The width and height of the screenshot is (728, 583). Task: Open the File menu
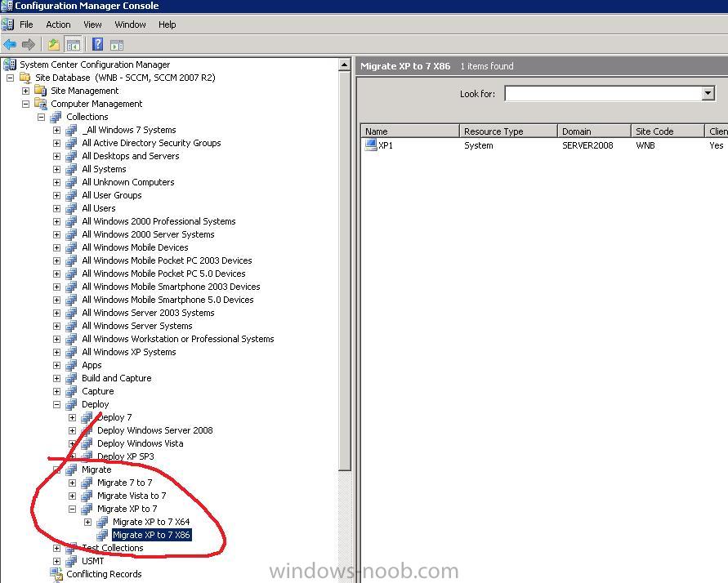coord(26,24)
